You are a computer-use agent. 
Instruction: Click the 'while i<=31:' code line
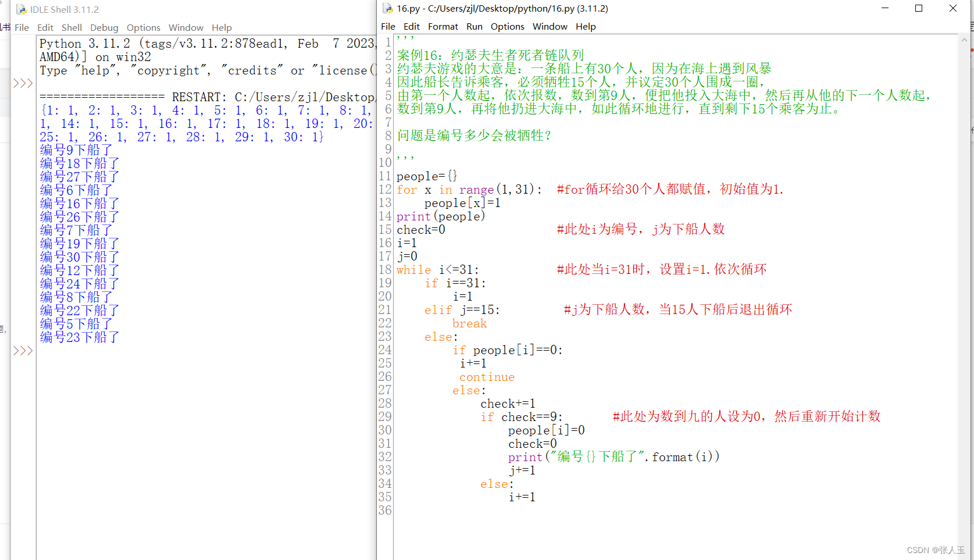point(438,270)
